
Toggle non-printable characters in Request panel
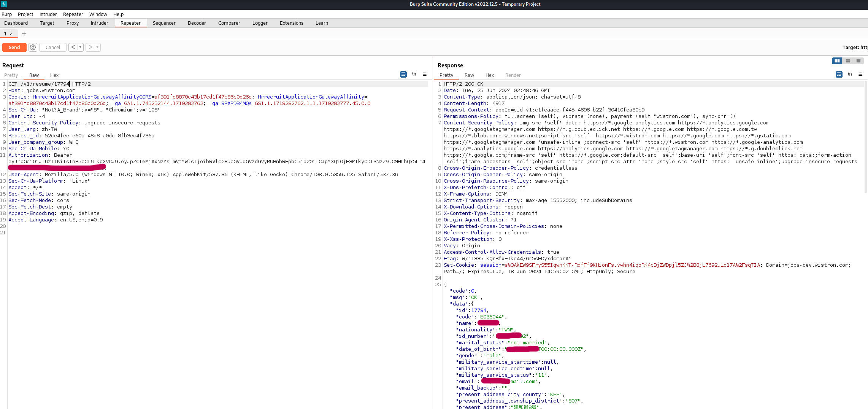pyautogui.click(x=414, y=74)
